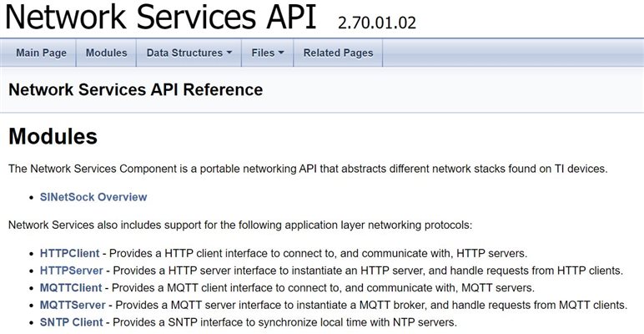Expand the Files dropdown arrow
This screenshot has height=334, width=644.
coord(281,53)
